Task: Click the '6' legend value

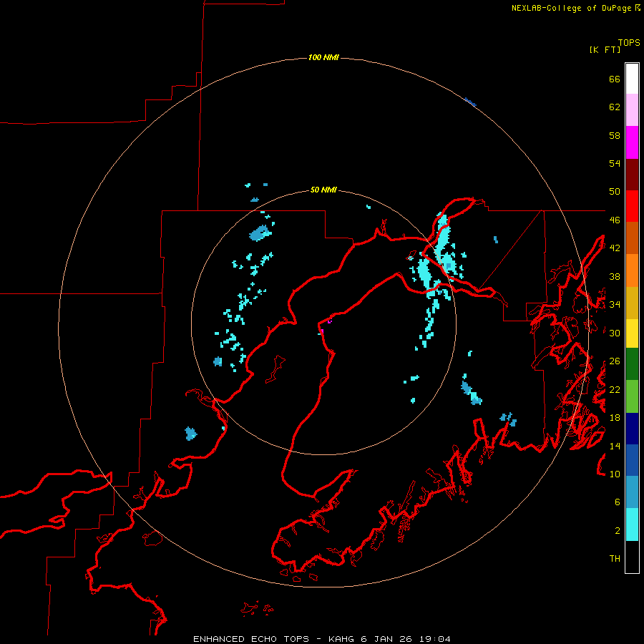Action: pyautogui.click(x=618, y=502)
